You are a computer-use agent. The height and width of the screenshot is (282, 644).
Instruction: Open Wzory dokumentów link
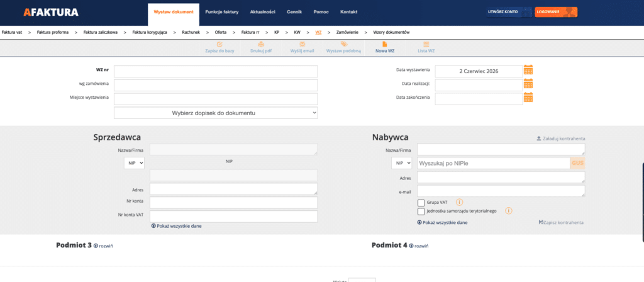pos(391,32)
